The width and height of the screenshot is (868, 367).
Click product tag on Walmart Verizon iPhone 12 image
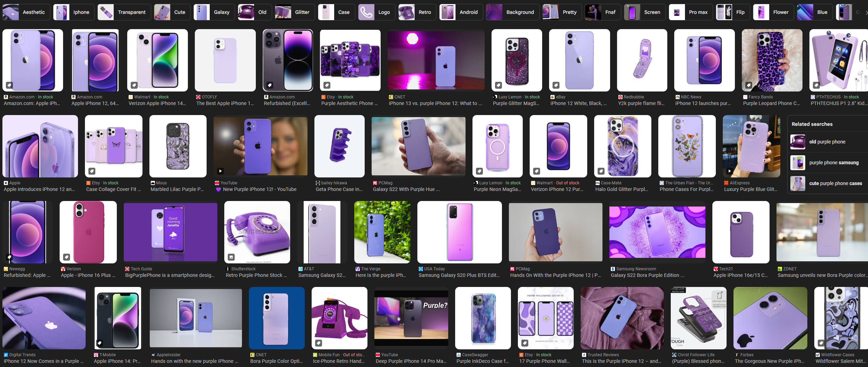(537, 171)
